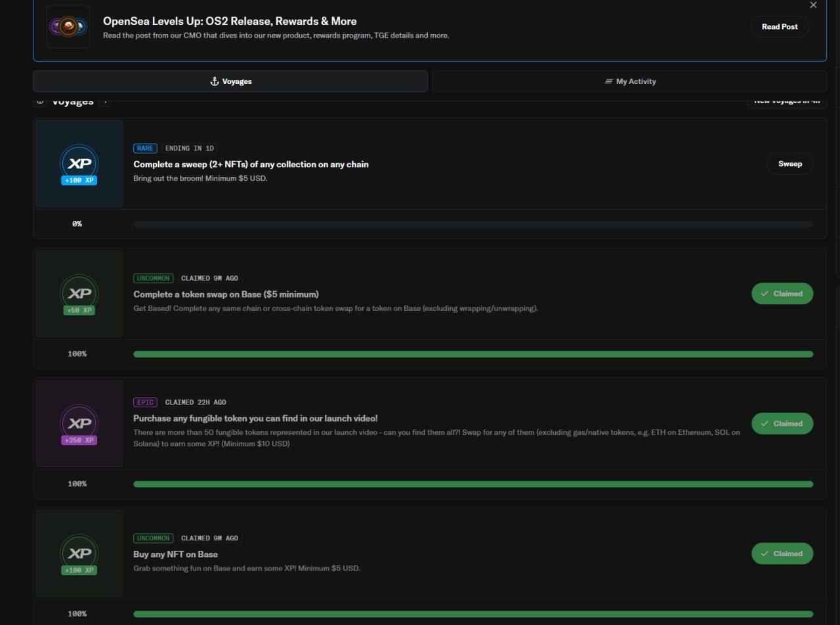Click the 100% value under the token swap voyage

(77, 353)
